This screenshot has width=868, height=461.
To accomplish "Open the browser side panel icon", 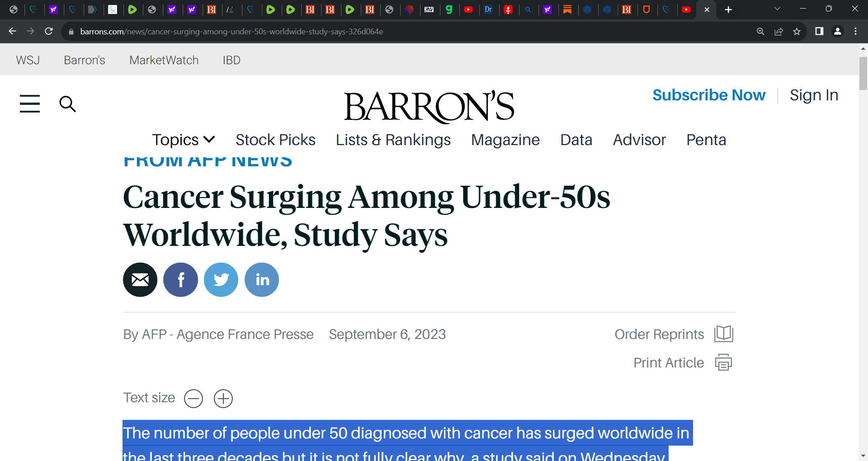I will click(x=819, y=31).
